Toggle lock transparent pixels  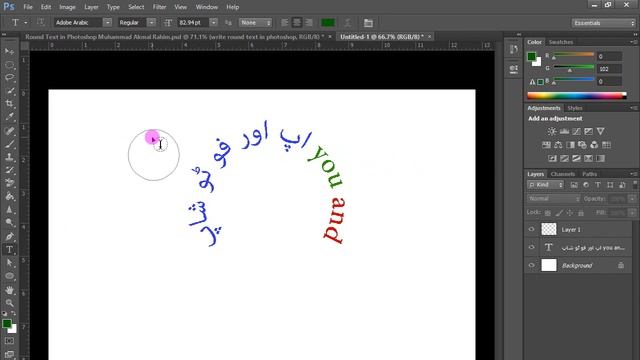548,213
